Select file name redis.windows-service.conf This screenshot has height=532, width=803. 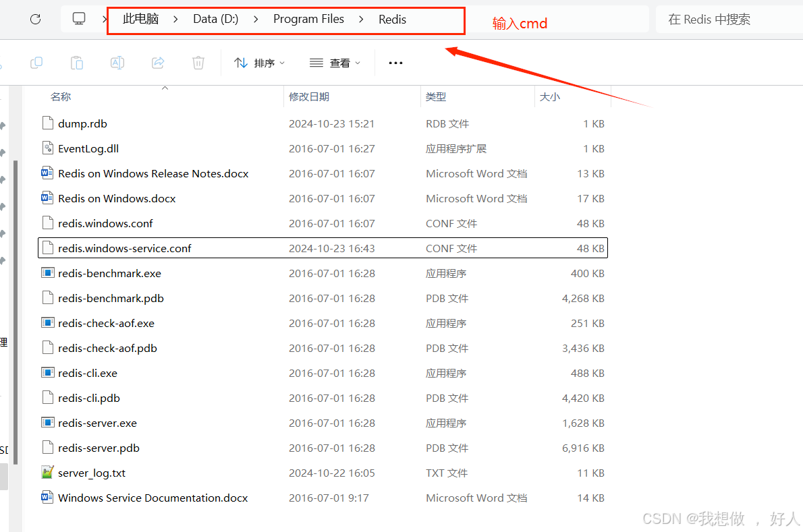click(124, 249)
